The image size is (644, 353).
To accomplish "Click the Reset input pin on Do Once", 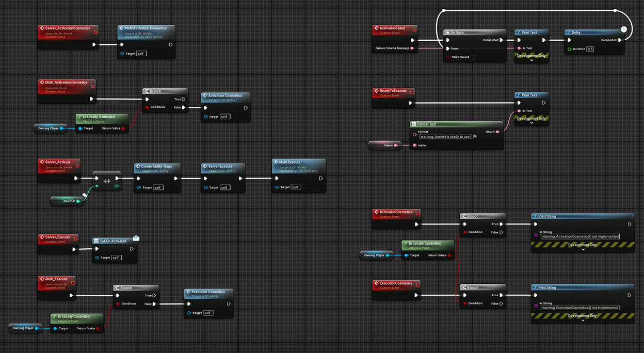I will (x=448, y=48).
